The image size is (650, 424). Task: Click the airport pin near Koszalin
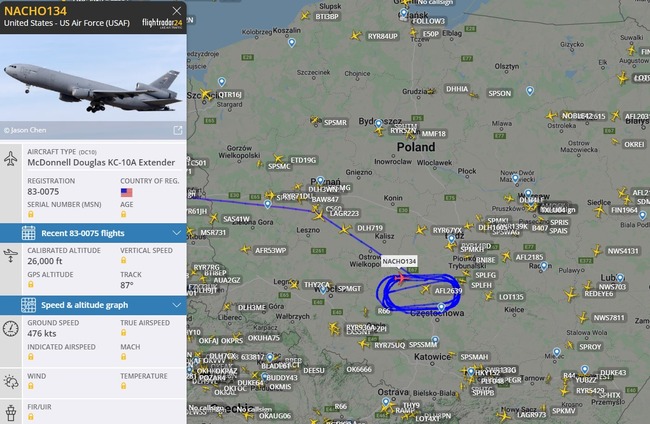point(292,43)
